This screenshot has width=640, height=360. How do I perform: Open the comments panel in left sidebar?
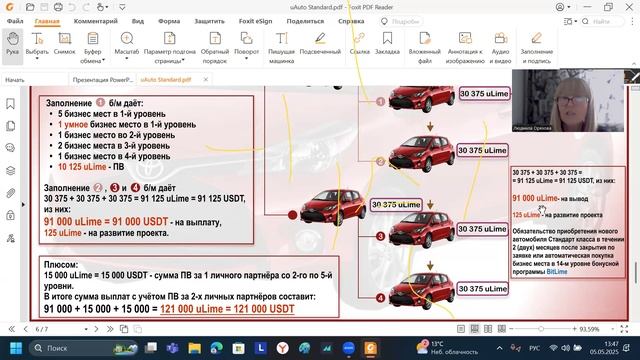click(x=11, y=148)
